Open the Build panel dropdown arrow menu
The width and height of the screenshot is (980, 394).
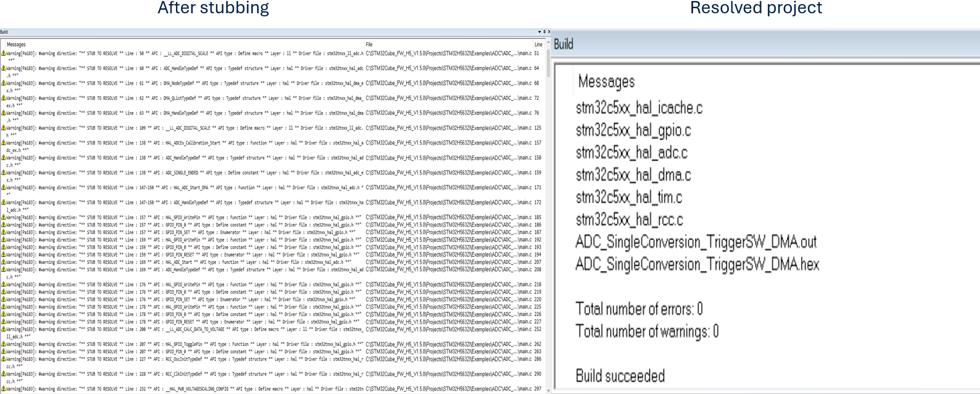tap(539, 32)
